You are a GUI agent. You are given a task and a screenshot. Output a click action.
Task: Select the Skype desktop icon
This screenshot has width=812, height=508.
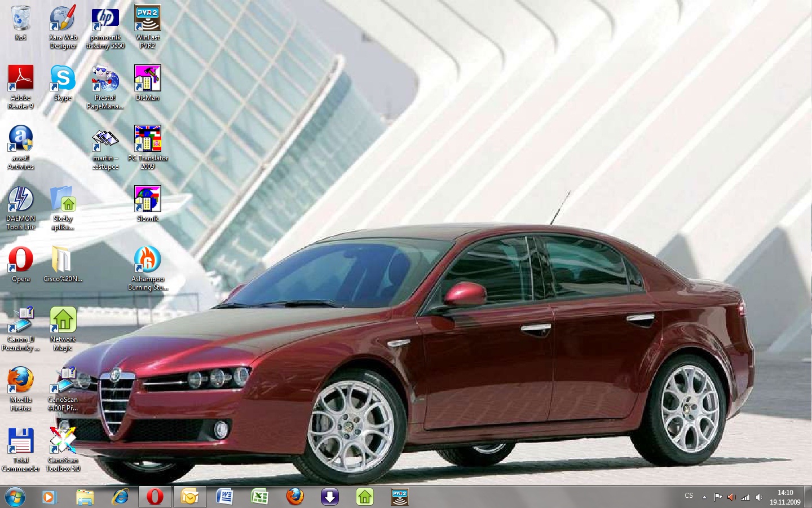[63, 79]
